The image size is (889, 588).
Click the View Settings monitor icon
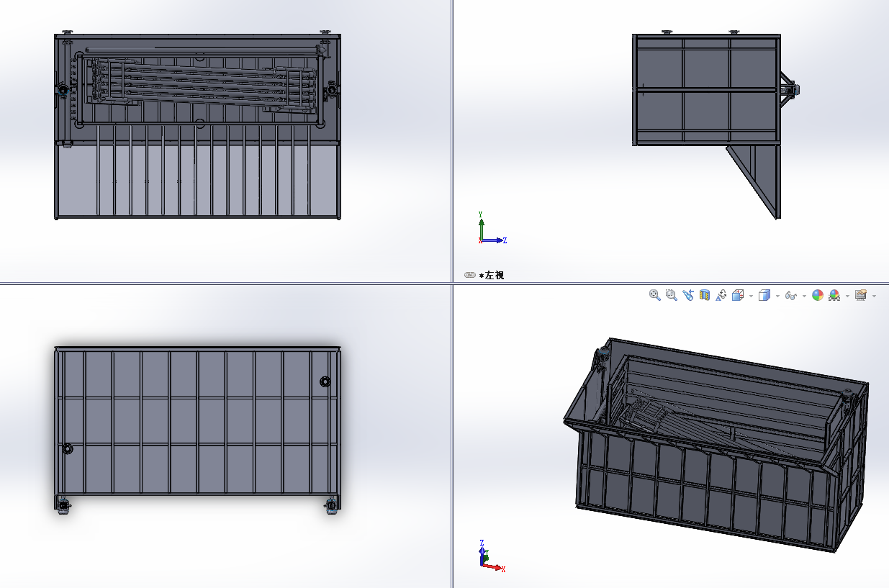(x=860, y=295)
